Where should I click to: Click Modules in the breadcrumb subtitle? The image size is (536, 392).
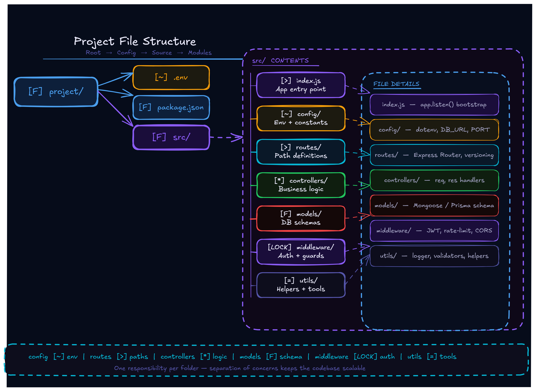coord(200,53)
